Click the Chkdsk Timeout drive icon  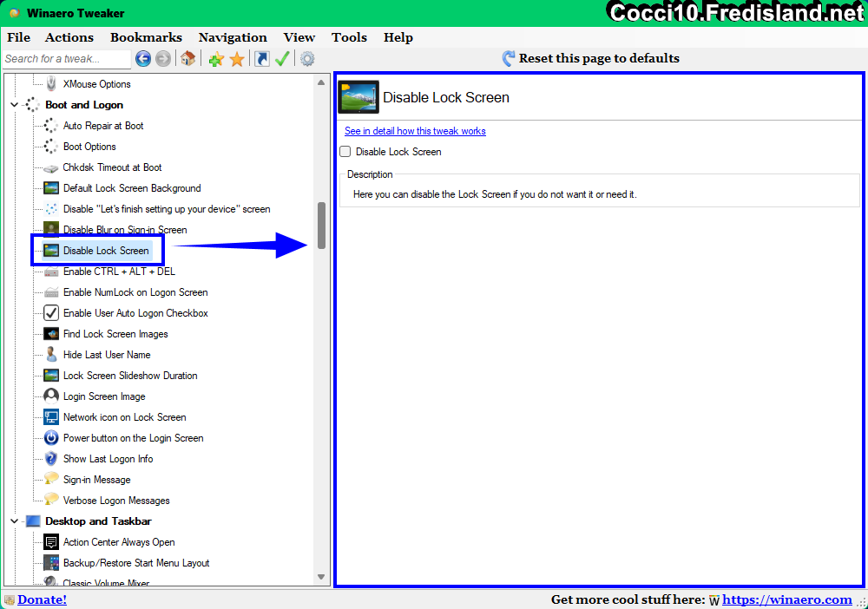click(51, 167)
